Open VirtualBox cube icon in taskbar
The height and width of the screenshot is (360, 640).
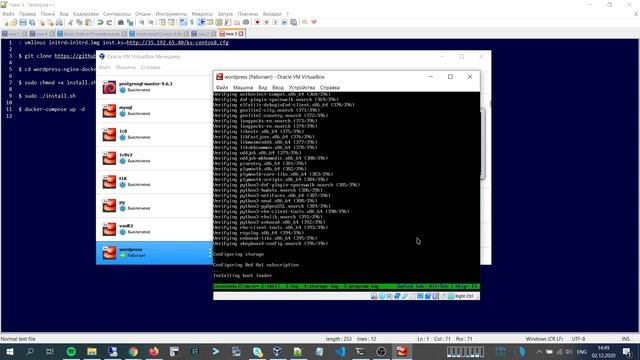(x=278, y=352)
